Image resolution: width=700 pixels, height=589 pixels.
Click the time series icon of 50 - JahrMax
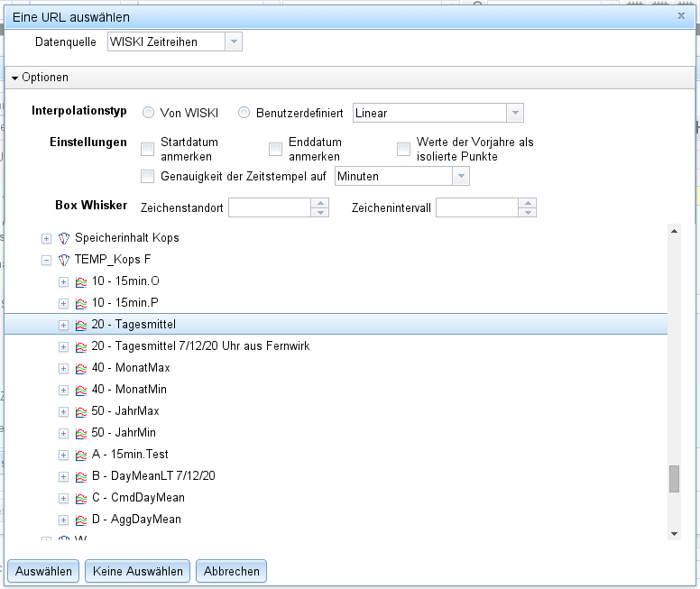pos(81,411)
